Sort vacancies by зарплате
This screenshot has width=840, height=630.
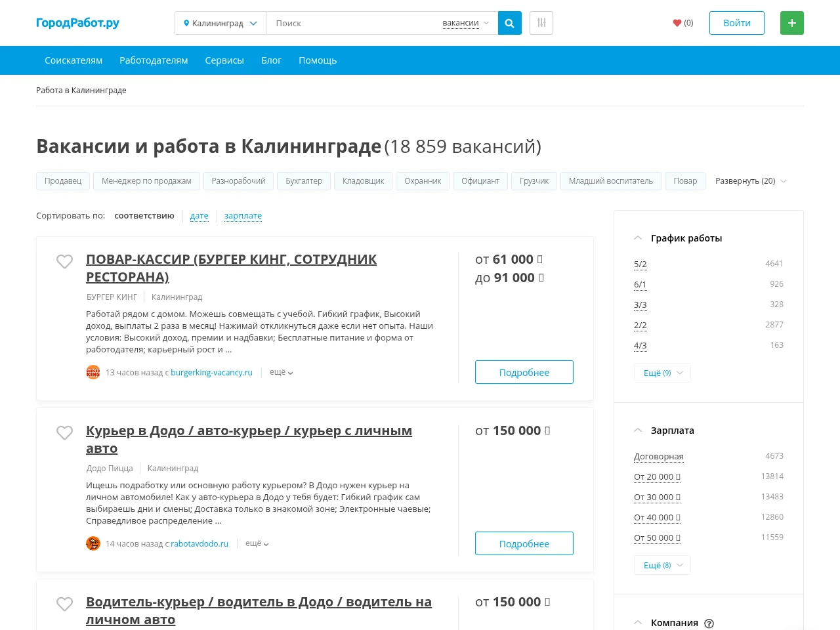(x=243, y=216)
